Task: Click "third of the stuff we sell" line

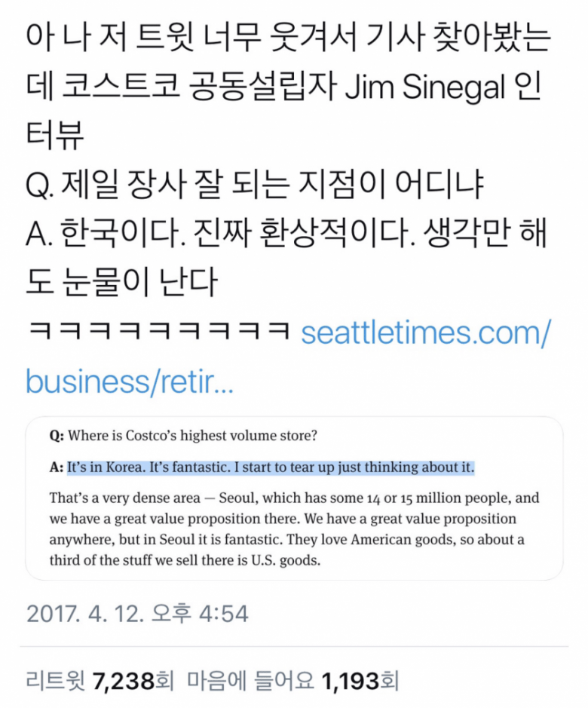Action: point(185,560)
